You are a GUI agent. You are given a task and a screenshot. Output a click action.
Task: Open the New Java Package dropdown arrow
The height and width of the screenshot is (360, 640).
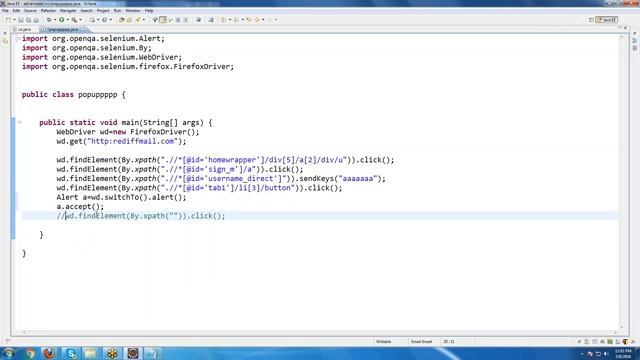click(x=98, y=20)
